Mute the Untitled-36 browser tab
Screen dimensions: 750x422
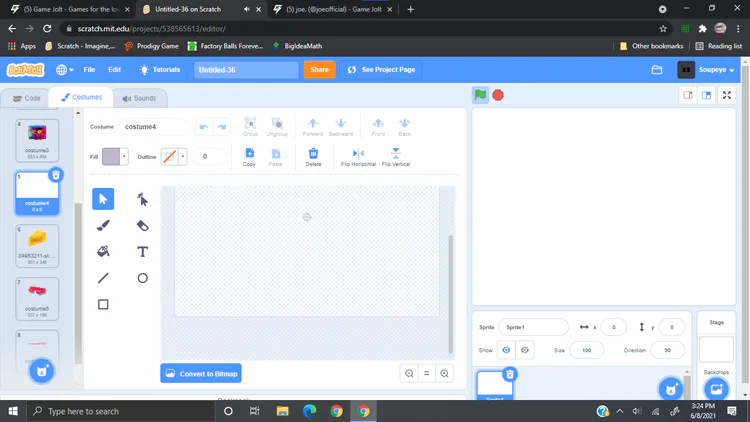(x=247, y=9)
